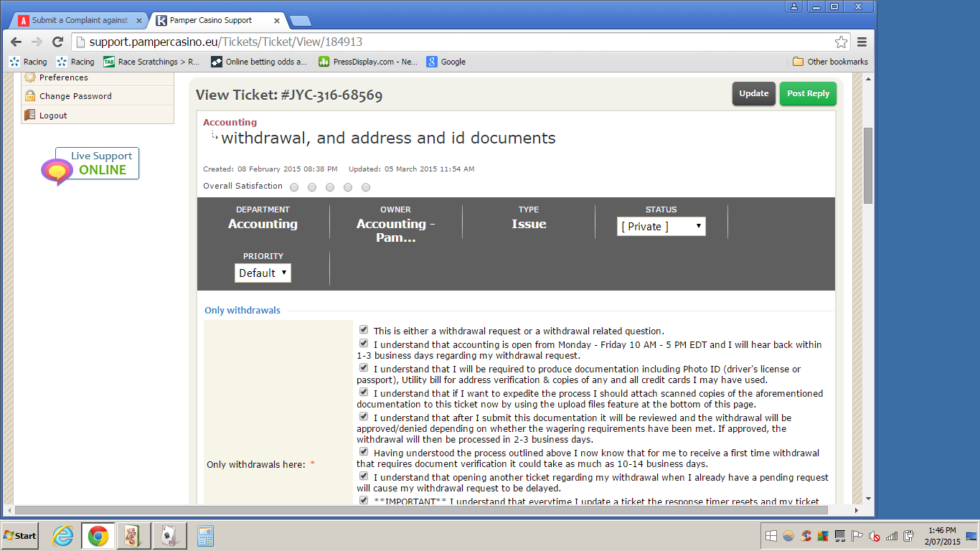Click the CCleaner tray icon
980x551 pixels.
tap(806, 536)
